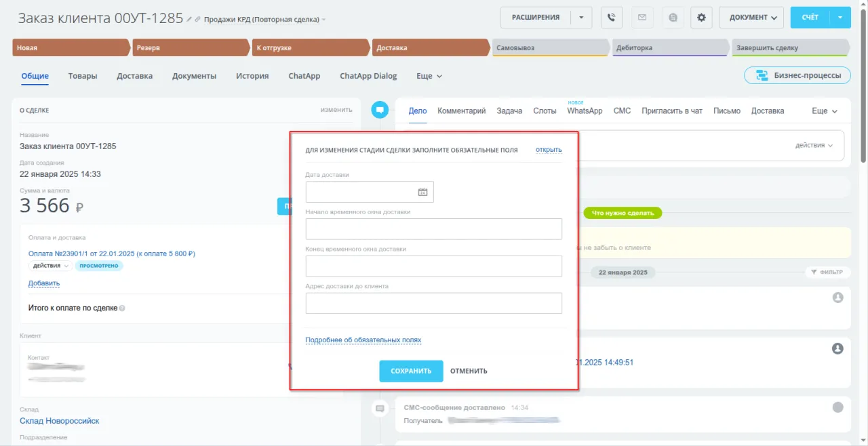Expand the Еще menu in timeline tabs
This screenshot has width=868, height=446.
pos(825,110)
